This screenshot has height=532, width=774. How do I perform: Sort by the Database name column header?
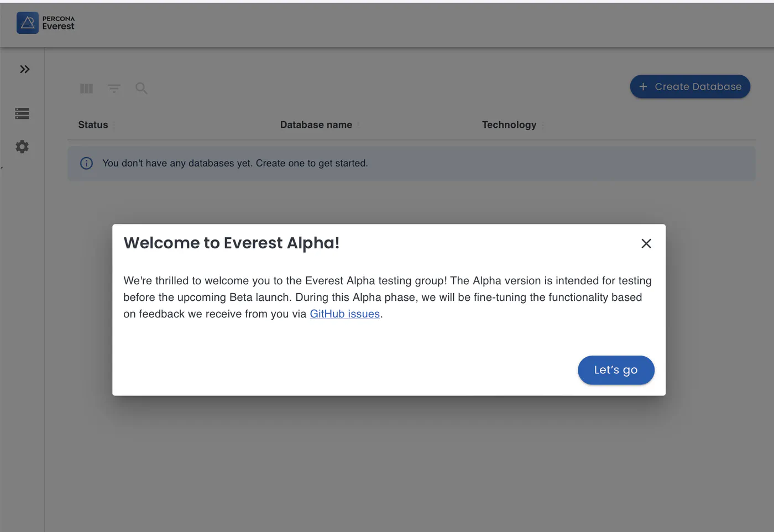click(316, 125)
